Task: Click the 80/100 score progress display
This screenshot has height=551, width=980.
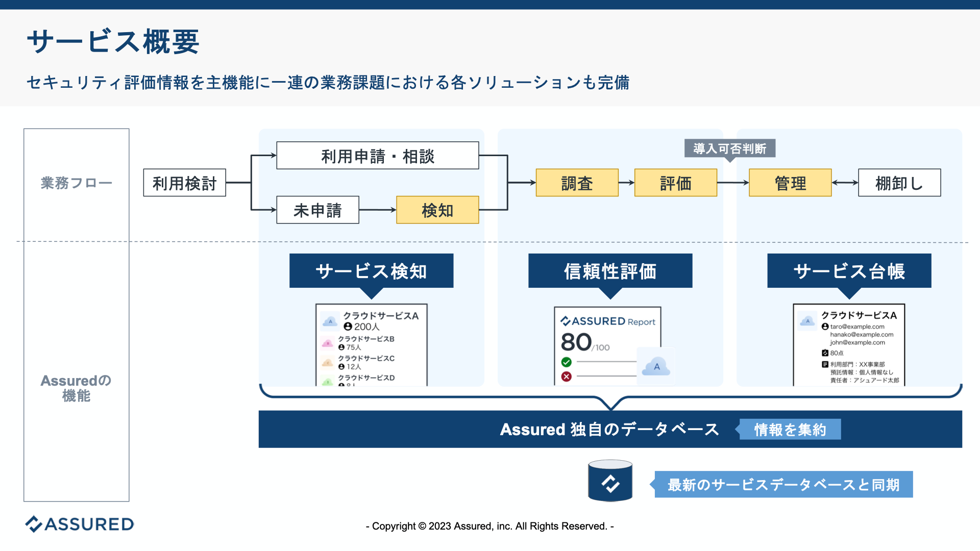Action: 579,342
